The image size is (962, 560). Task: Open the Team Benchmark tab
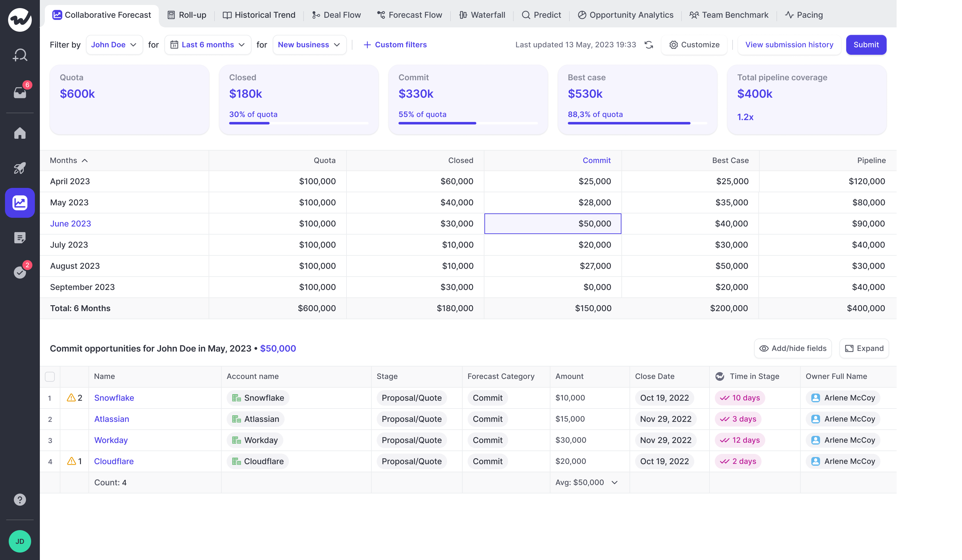[x=729, y=15]
